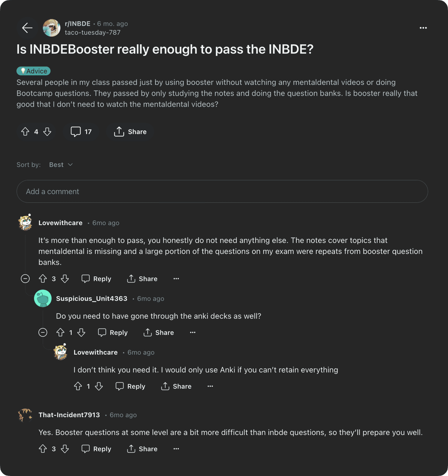Open the Sort by Best dropdown
The image size is (448, 476).
pyautogui.click(x=61, y=164)
